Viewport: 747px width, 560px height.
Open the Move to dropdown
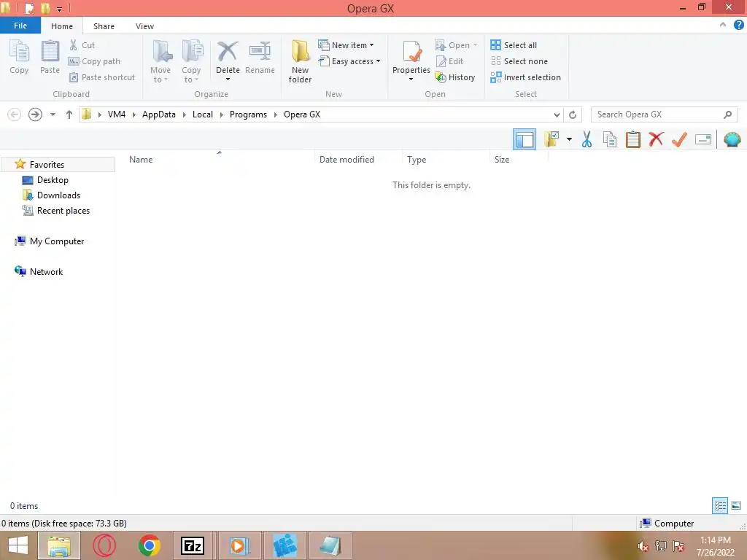160,61
